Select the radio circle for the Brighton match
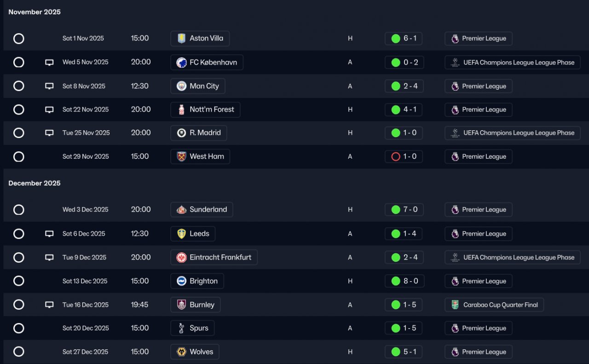589x364 pixels. pyautogui.click(x=19, y=281)
